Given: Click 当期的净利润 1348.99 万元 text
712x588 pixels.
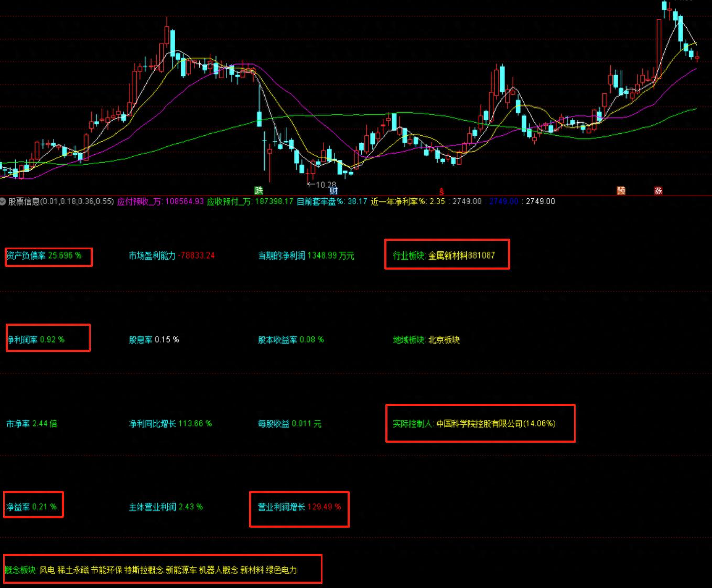Looking at the screenshot, I should click(306, 255).
